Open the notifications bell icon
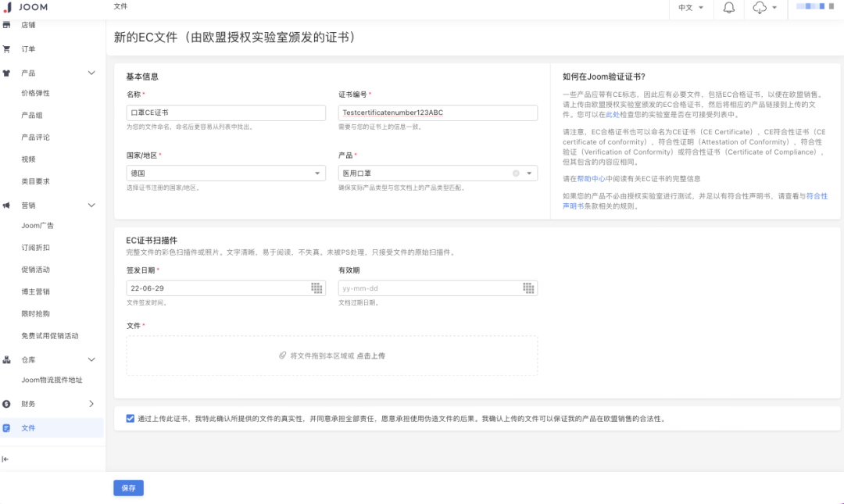 click(x=729, y=8)
